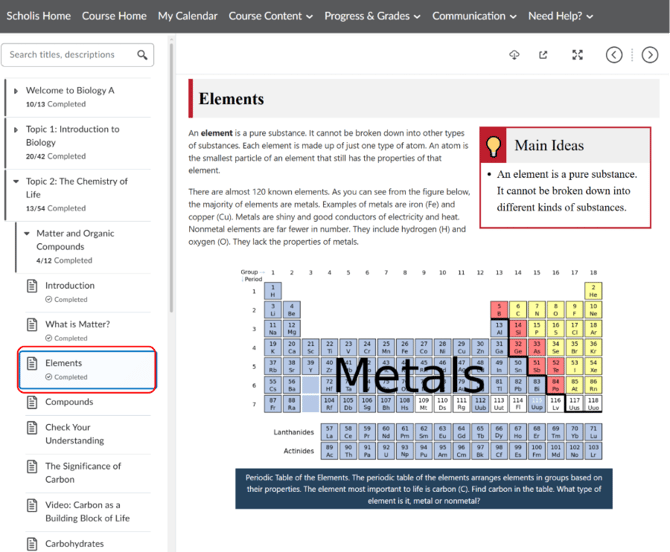Click the 4/12 Completed progress text
Viewport: 670px width, 552px height.
[64, 261]
